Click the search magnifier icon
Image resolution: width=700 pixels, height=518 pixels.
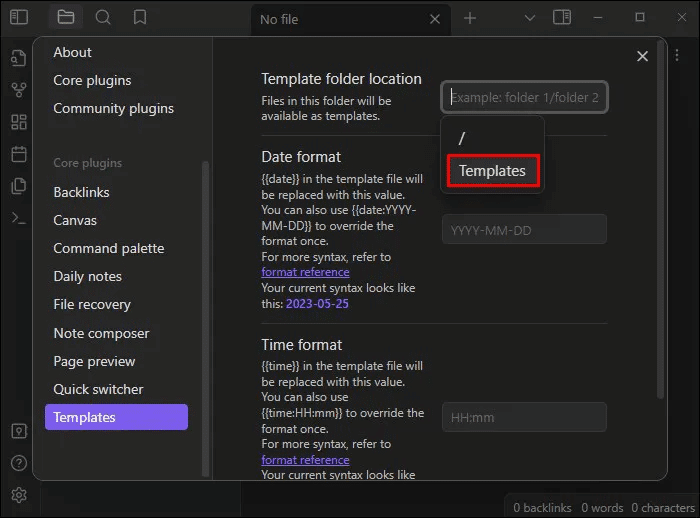click(103, 17)
